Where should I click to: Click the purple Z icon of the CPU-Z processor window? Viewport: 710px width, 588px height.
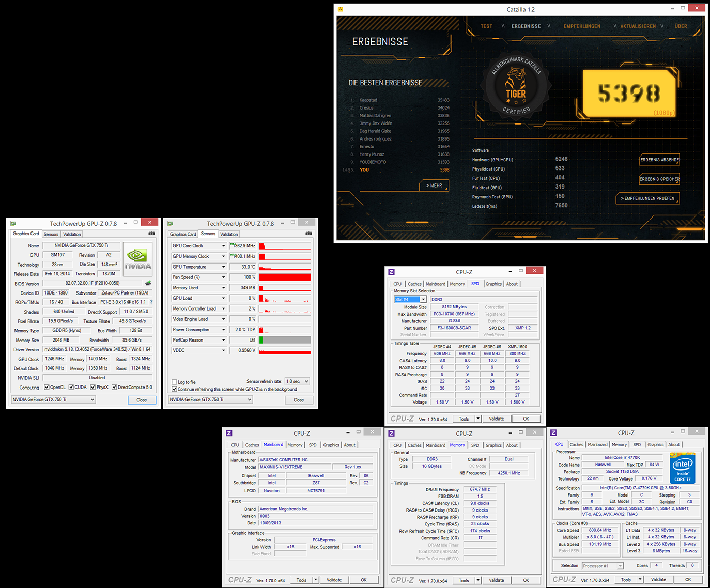pos(553,433)
